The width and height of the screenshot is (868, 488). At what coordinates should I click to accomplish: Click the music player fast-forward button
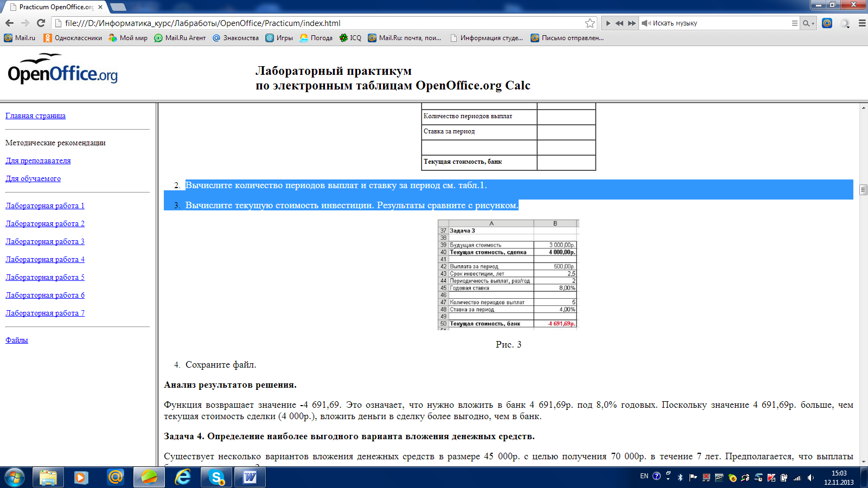pos(632,23)
